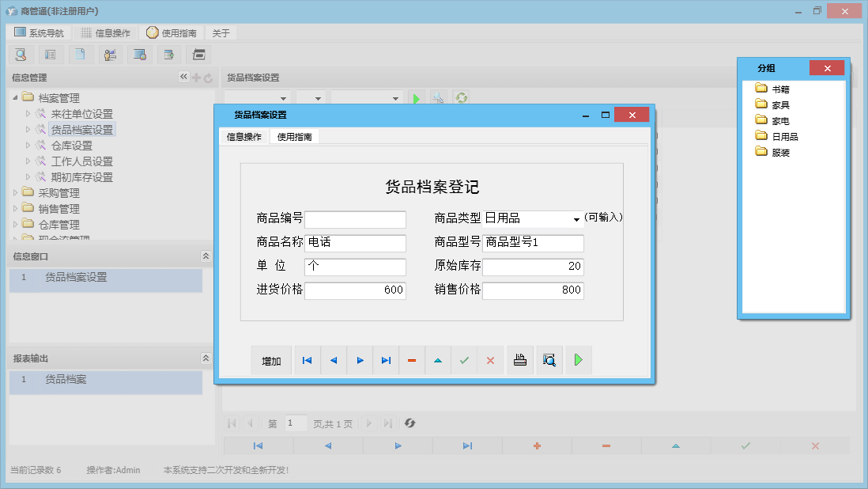868x489 pixels.
Task: Refresh data using the refresh icon above the grid
Action: coord(461,97)
